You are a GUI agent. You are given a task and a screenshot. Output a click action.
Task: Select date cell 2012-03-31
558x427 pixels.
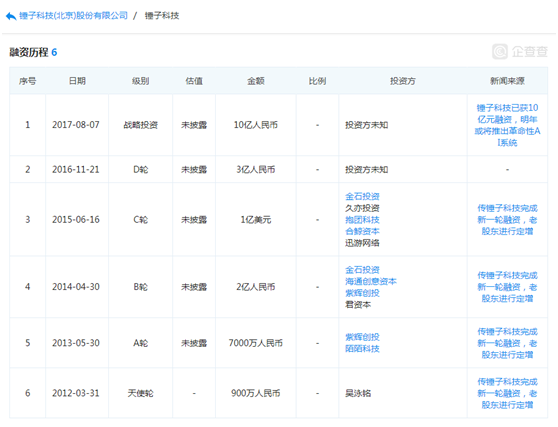point(76,393)
